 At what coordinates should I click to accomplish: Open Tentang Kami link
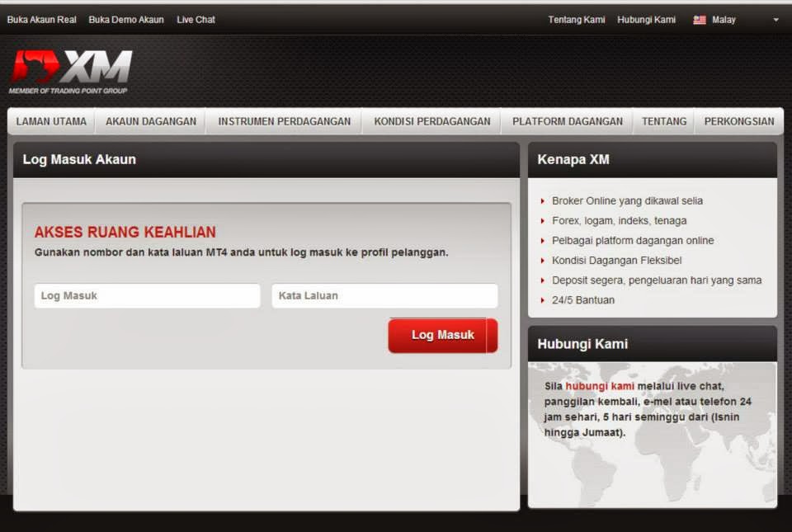pyautogui.click(x=577, y=20)
